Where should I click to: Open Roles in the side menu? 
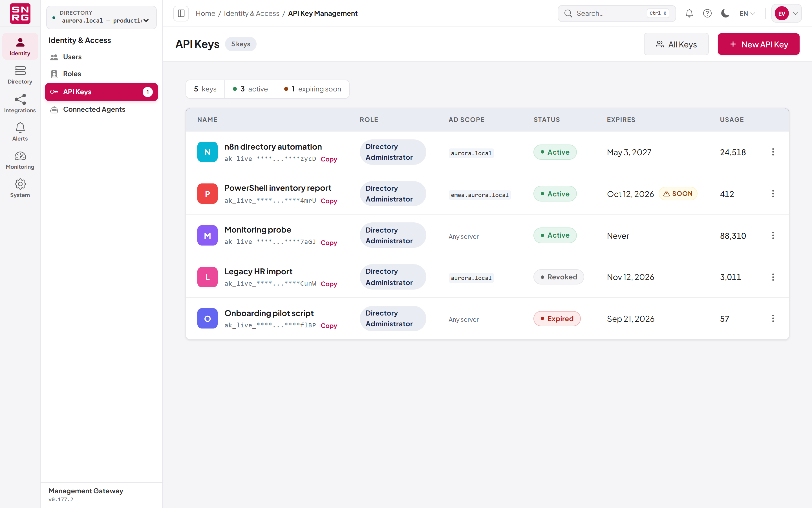pos(101,74)
